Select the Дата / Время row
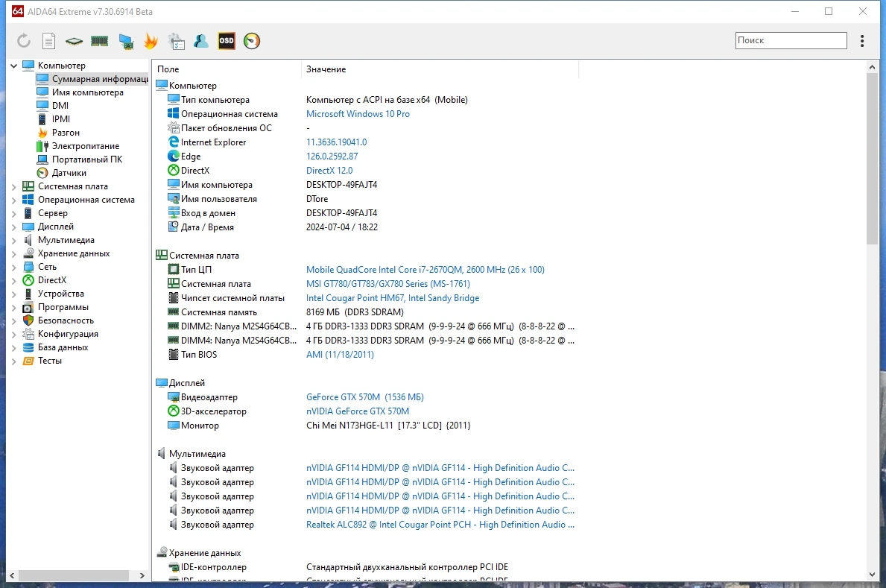The image size is (886, 588). pos(366,227)
